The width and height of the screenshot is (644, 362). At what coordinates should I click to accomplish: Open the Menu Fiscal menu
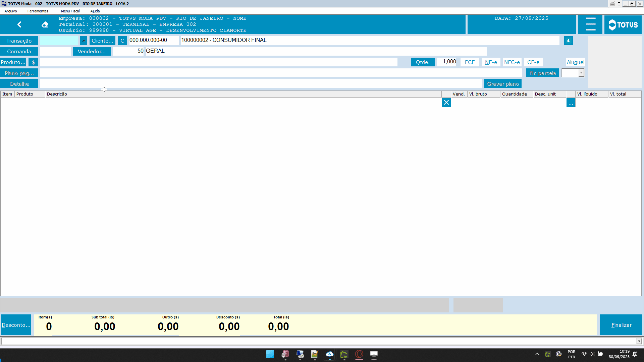[x=70, y=11]
